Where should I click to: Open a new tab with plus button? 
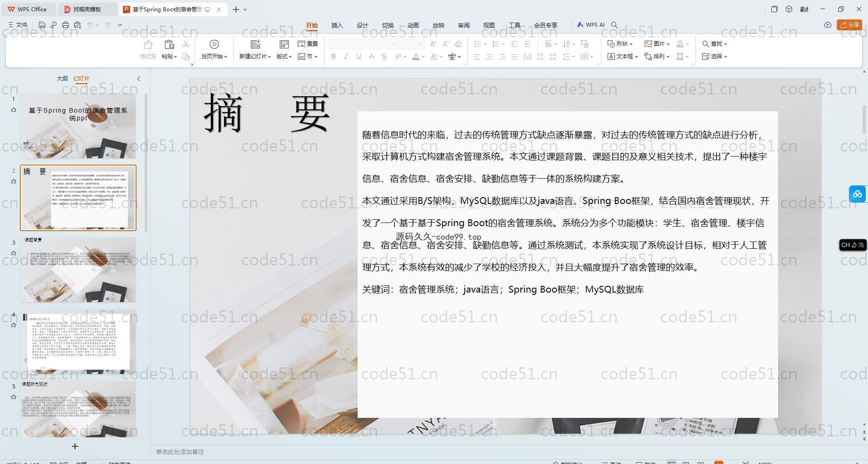point(236,9)
